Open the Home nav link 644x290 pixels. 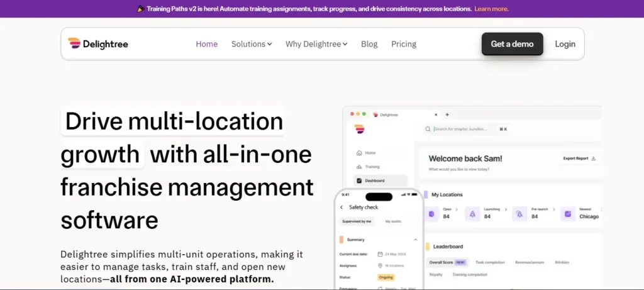pos(206,44)
